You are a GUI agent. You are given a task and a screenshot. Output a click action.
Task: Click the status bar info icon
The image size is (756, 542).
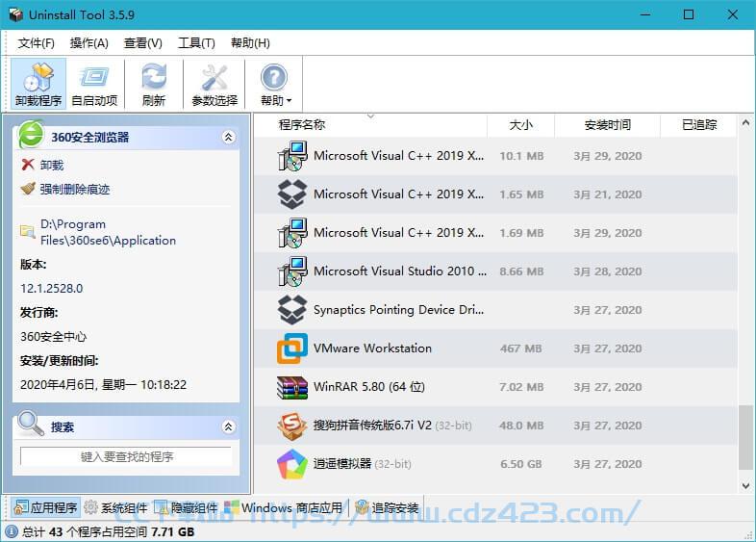click(x=12, y=531)
